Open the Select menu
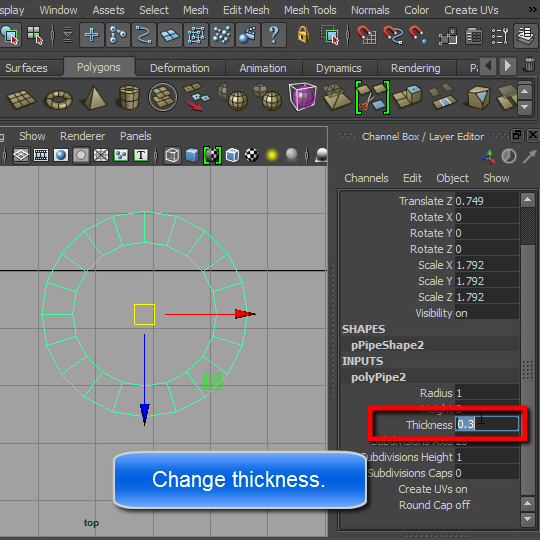540x540 pixels. click(x=154, y=10)
